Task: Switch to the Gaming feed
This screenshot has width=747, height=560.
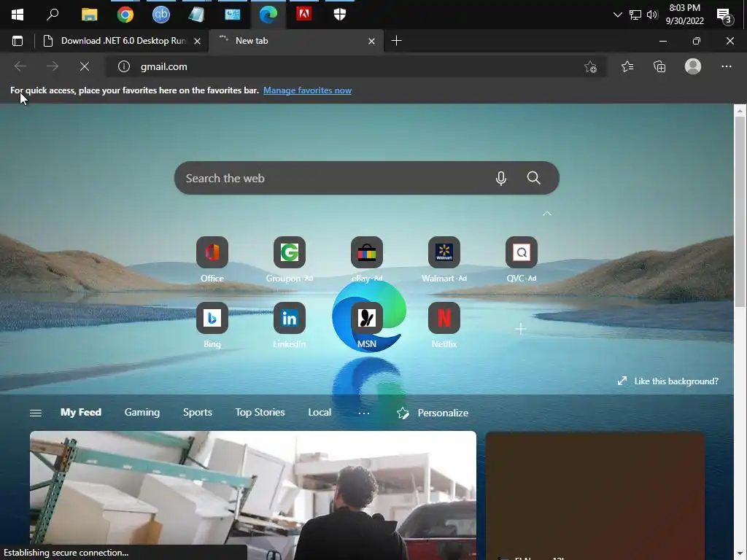Action: 142,413
